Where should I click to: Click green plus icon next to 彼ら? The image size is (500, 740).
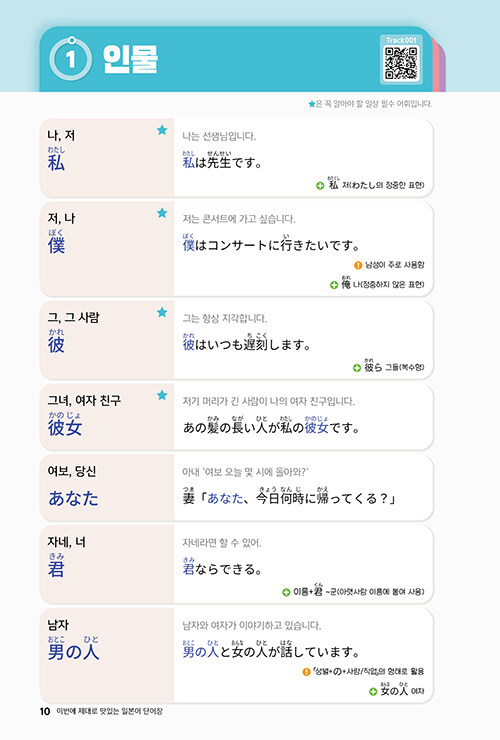pyautogui.click(x=357, y=368)
